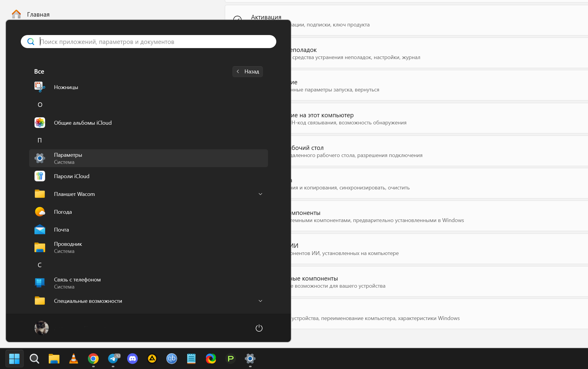Click the power button icon
Screen dimensions: 588x369
[x=259, y=328]
